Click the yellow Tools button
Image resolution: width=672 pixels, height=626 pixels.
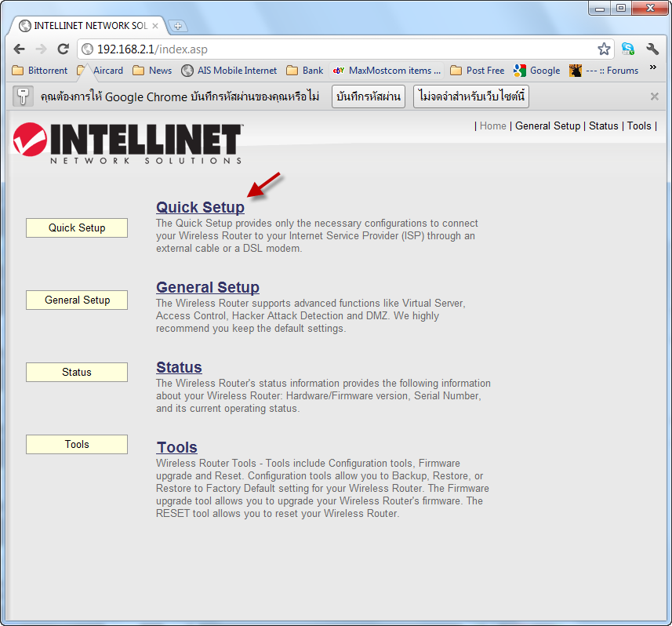77,444
